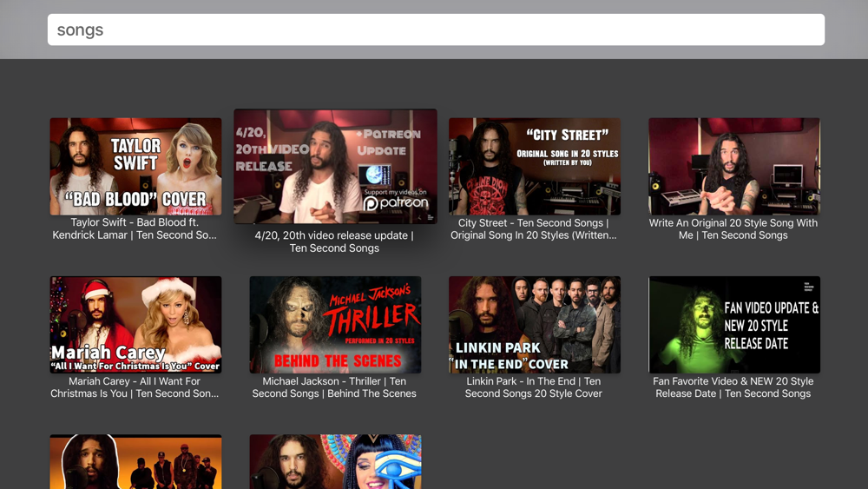Open the Write An Original 20 Style Song thumbnail
868x489 pixels.
(x=734, y=166)
